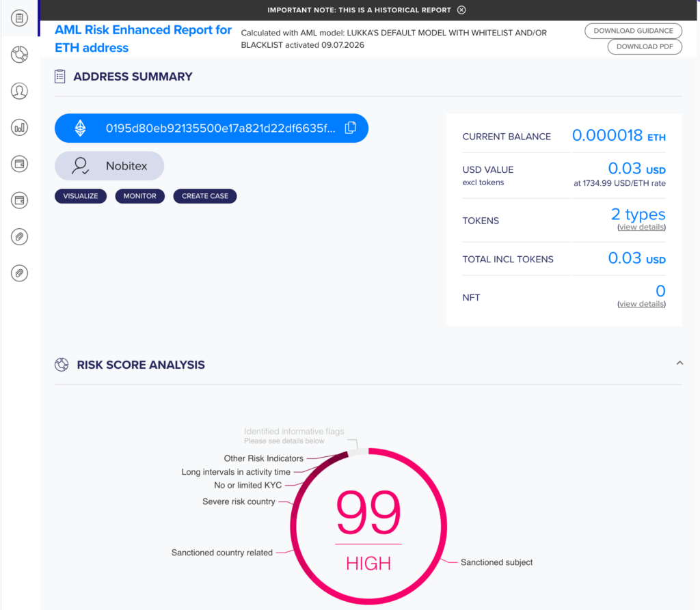Click the Severe risk country label

pyautogui.click(x=239, y=501)
